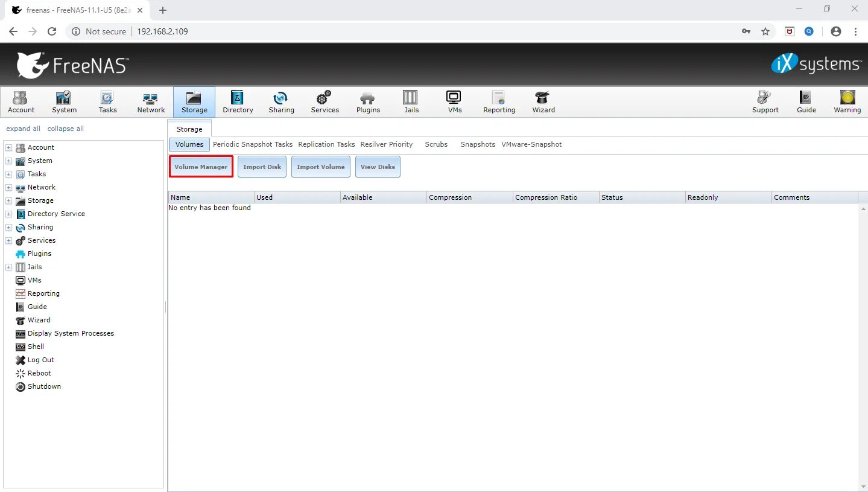
Task: Sort by the Name column header
Action: [211, 197]
